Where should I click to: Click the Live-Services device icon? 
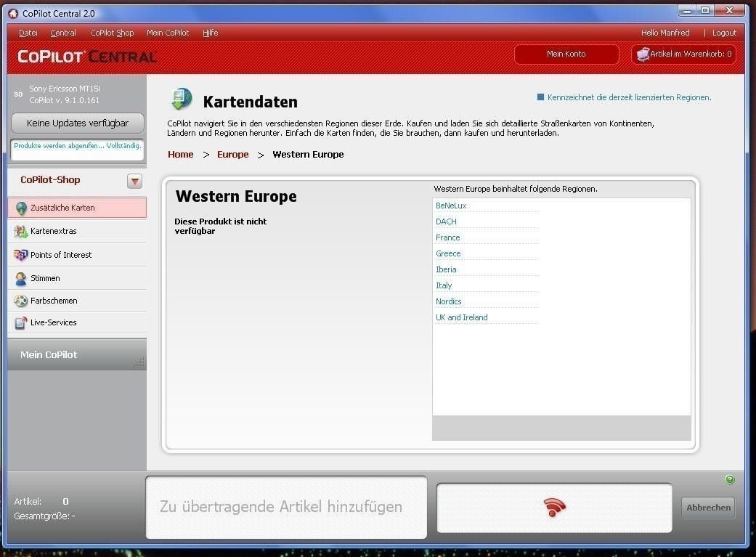21,322
